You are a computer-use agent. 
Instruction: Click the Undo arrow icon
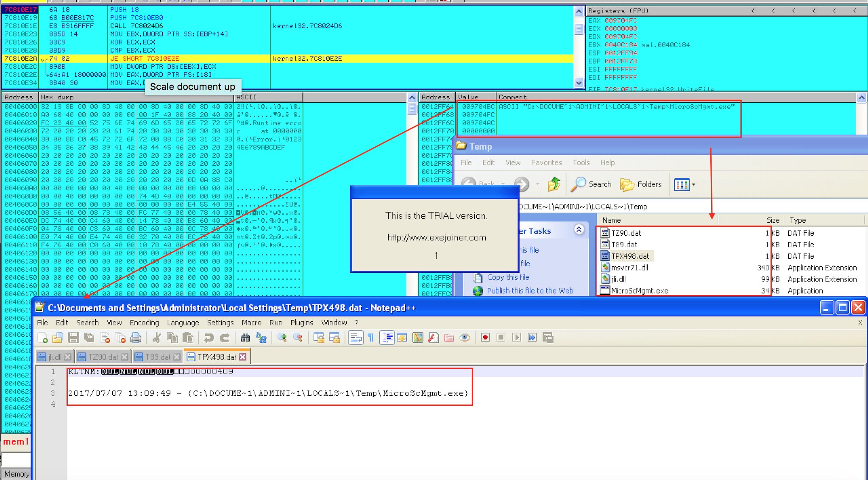coord(209,338)
